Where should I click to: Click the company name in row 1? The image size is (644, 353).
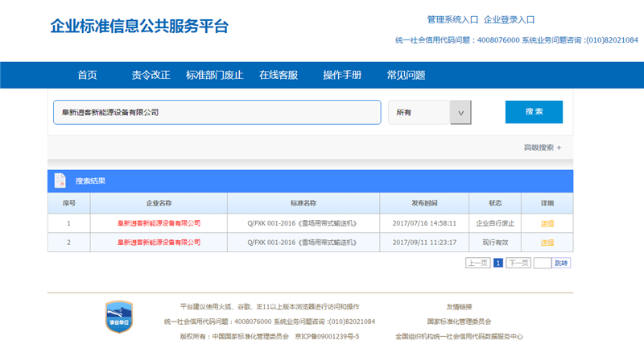click(x=159, y=222)
